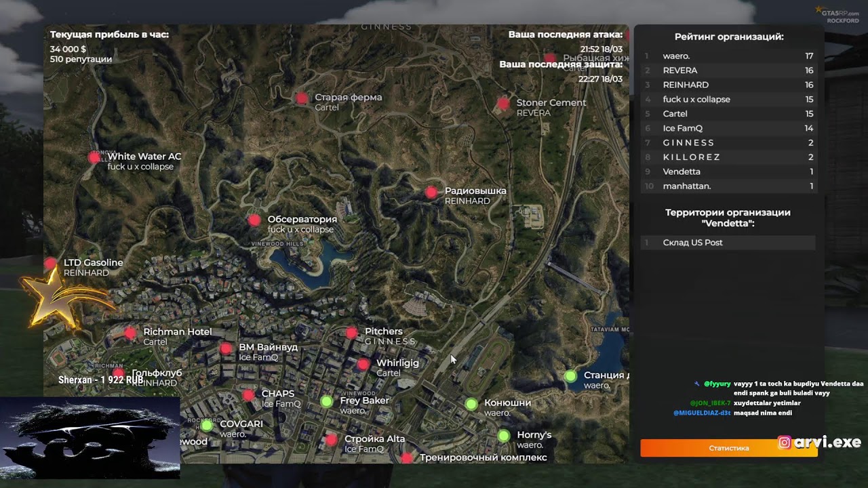Click K I L L O R E Z rating row

[729, 157]
